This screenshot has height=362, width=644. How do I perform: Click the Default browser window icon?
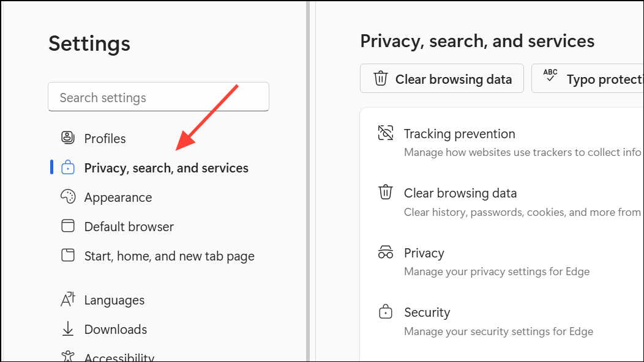pyautogui.click(x=68, y=226)
